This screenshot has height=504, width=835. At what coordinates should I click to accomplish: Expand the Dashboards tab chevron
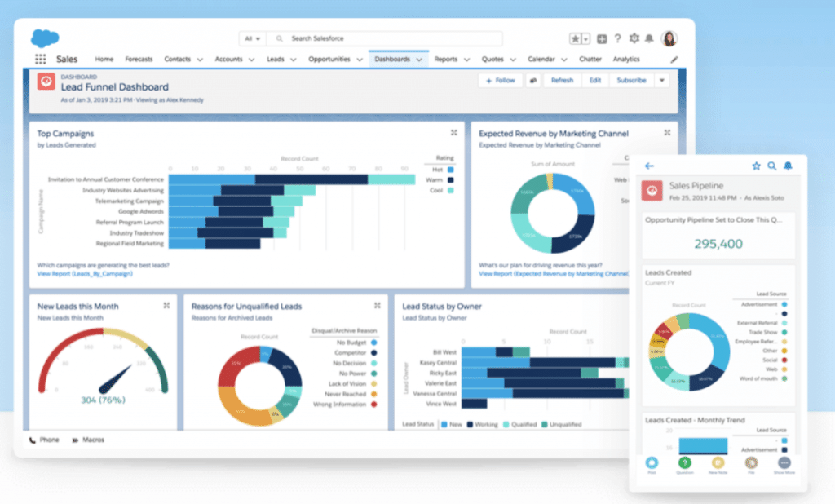pyautogui.click(x=419, y=60)
